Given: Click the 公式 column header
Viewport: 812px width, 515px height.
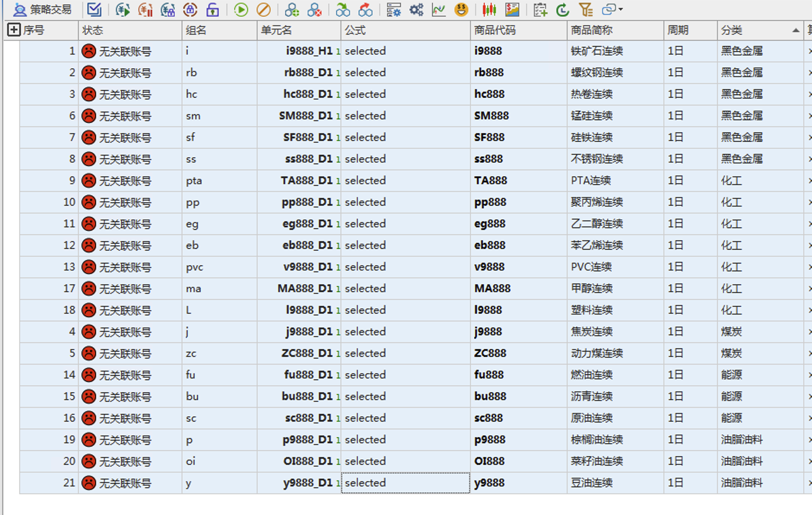Looking at the screenshot, I should (x=405, y=30).
